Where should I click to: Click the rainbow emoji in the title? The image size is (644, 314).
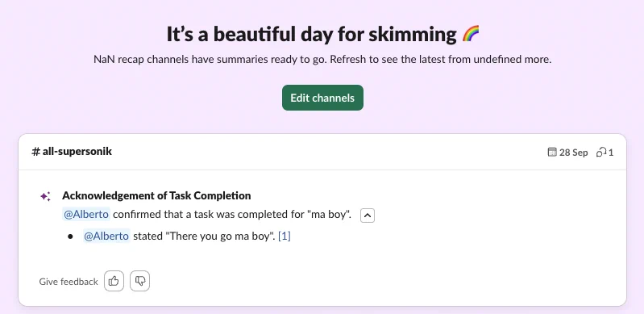coord(471,34)
